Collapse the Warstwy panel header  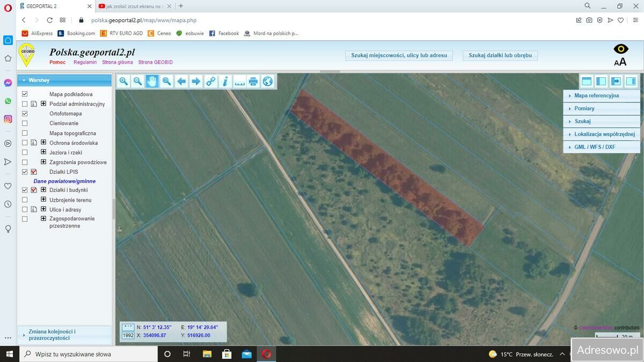(64, 80)
